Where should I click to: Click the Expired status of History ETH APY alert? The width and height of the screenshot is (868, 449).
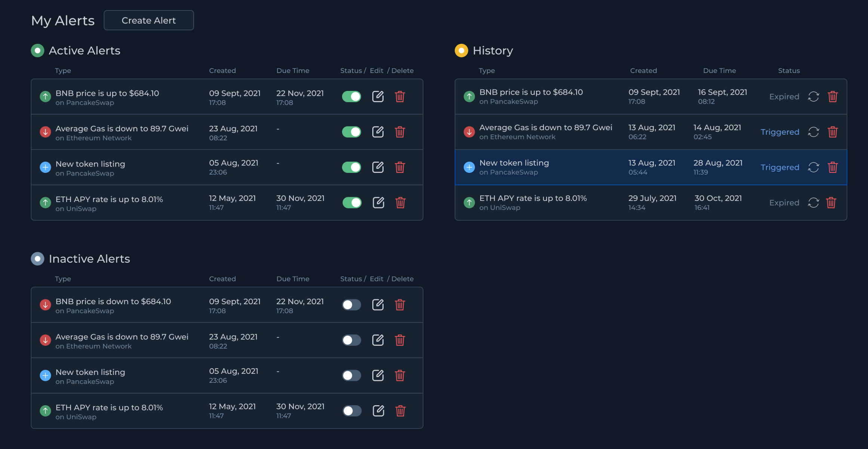(x=784, y=202)
